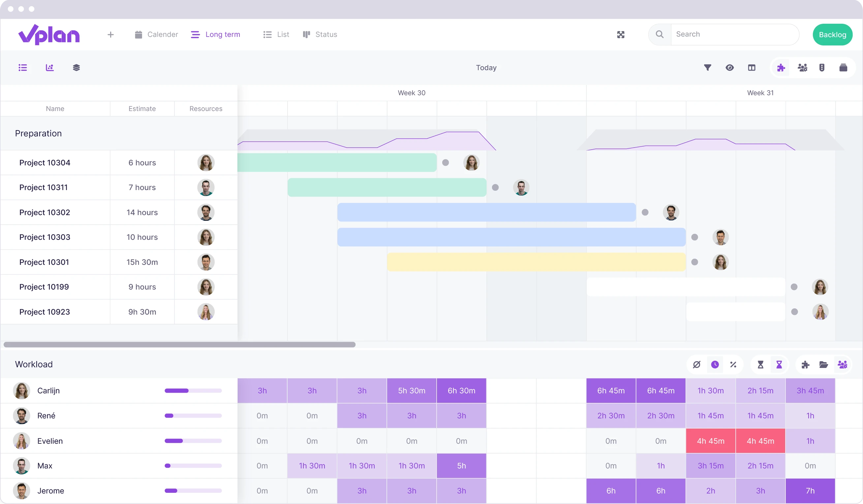Enable the percentage display in Workload
The width and height of the screenshot is (863, 504).
(733, 364)
